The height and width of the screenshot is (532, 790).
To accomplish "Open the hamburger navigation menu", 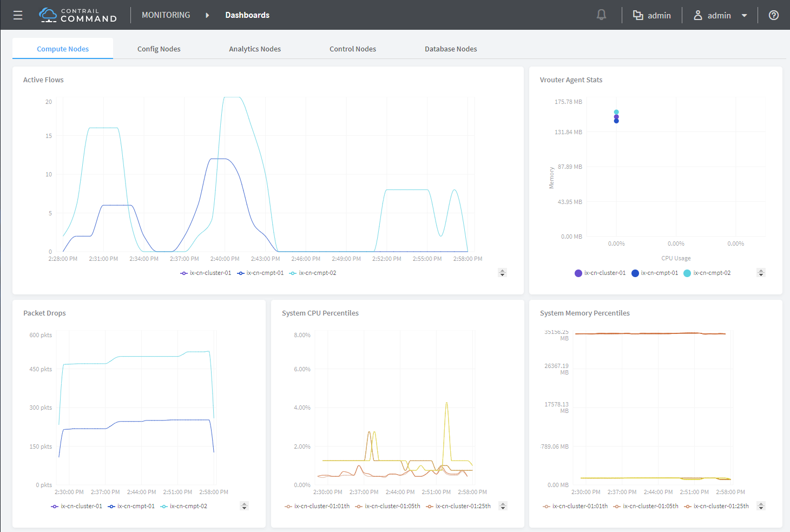I will (18, 15).
